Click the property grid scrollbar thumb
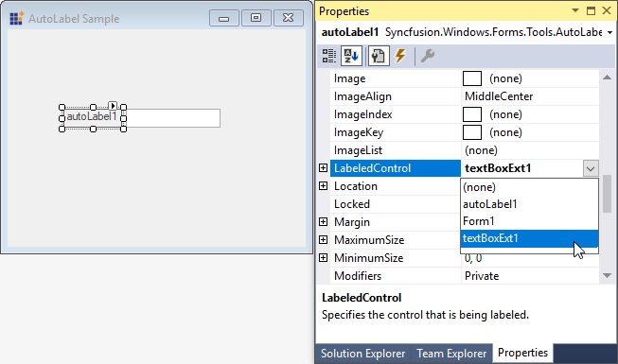This screenshot has width=618, height=364. (x=607, y=194)
